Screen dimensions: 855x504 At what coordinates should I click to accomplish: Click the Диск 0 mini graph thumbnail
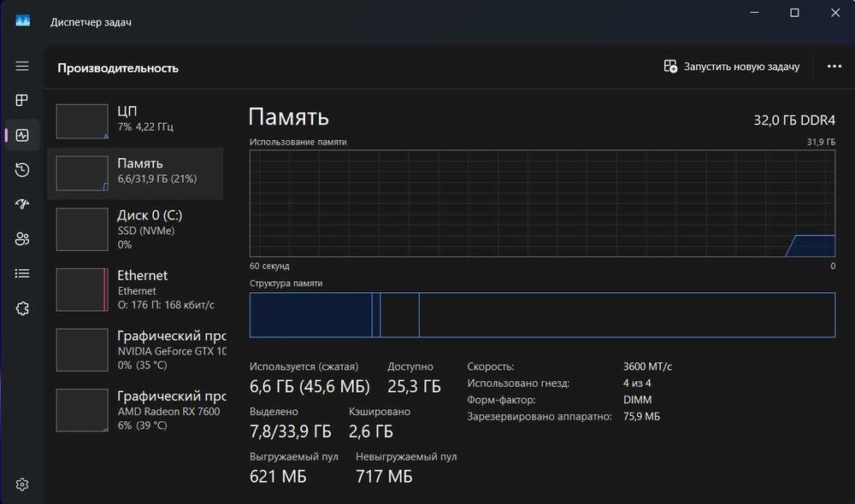click(x=82, y=230)
